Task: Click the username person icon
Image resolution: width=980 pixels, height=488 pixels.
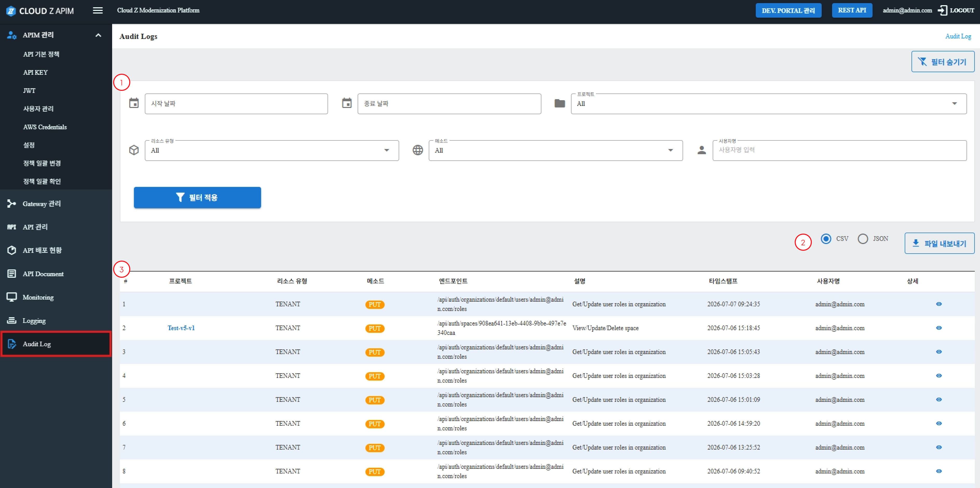Action: click(x=702, y=150)
